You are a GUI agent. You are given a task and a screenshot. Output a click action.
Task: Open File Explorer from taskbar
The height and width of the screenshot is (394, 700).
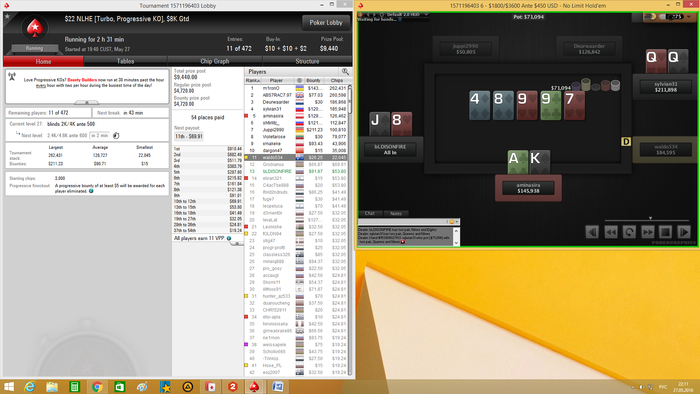pyautogui.click(x=52, y=387)
